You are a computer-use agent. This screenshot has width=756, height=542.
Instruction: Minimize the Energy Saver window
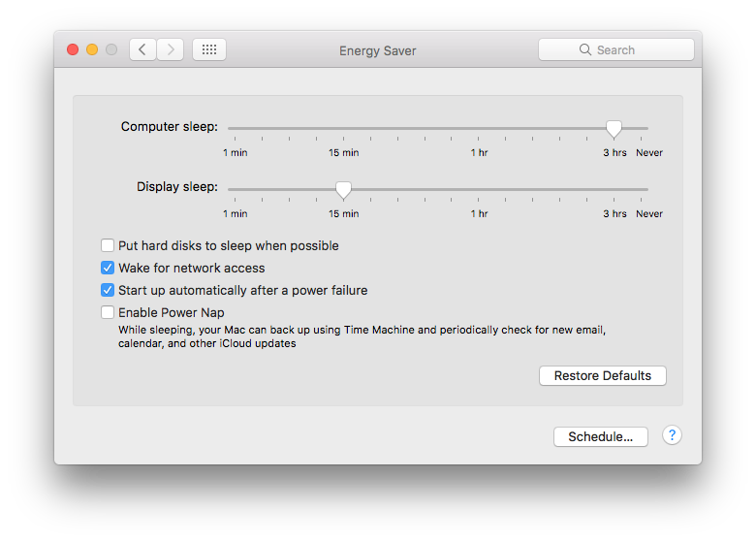tap(92, 49)
